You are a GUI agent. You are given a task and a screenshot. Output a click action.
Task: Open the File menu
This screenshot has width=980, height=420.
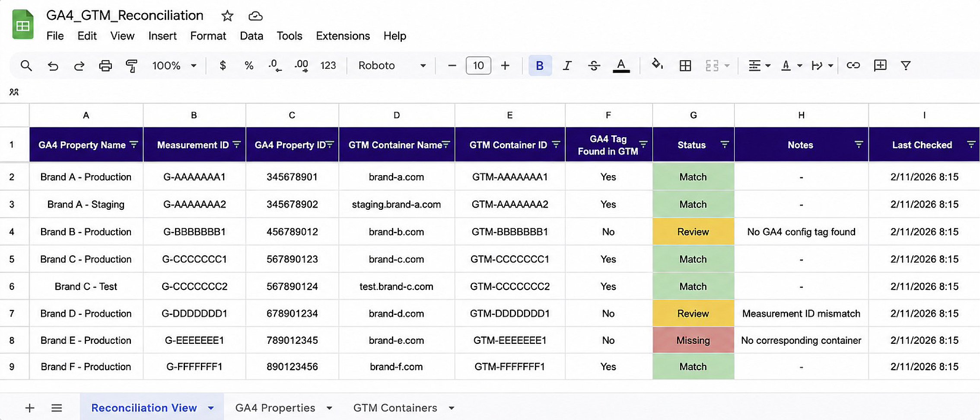click(55, 36)
